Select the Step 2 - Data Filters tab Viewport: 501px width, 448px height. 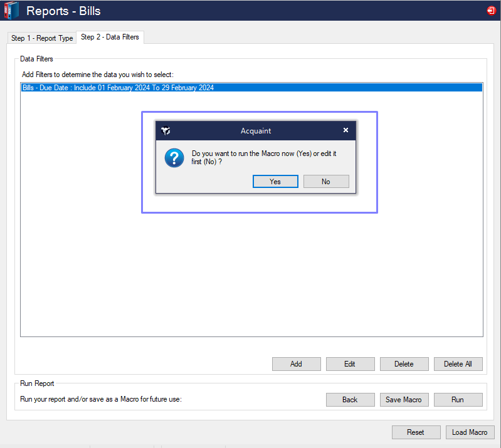click(x=110, y=38)
